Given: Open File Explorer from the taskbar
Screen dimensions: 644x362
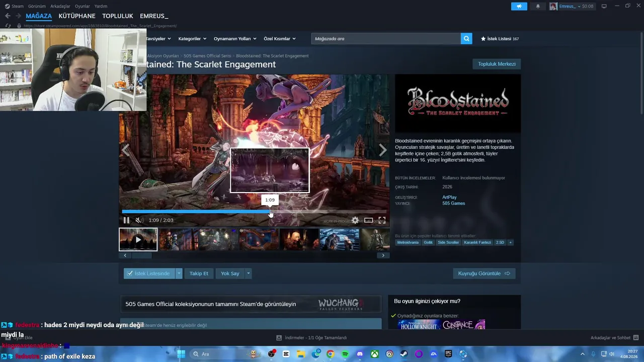Looking at the screenshot, I should [x=301, y=354].
